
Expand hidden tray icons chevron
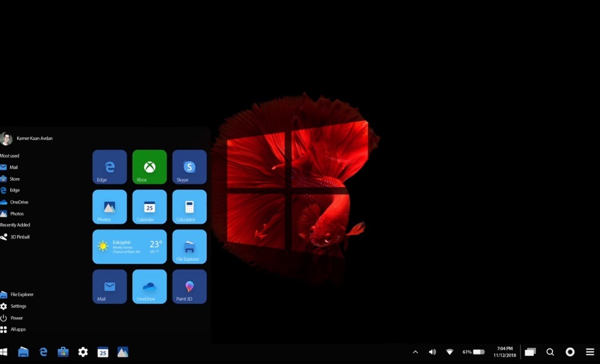(415, 352)
